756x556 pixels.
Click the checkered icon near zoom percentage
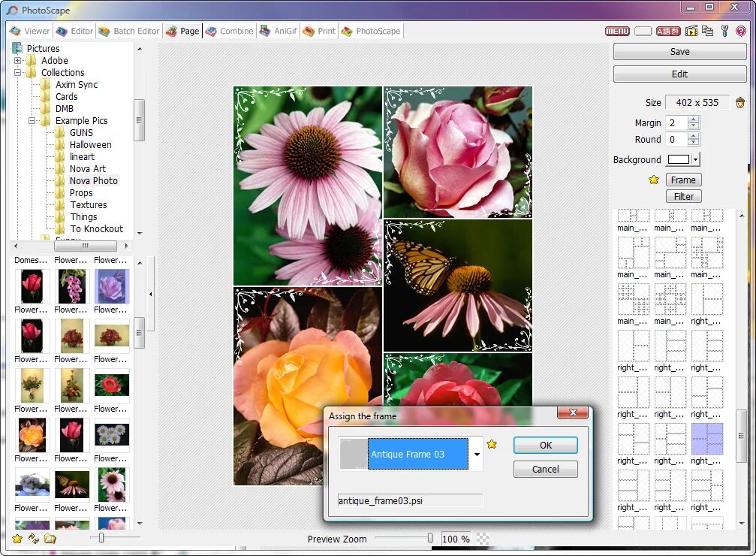click(x=483, y=539)
